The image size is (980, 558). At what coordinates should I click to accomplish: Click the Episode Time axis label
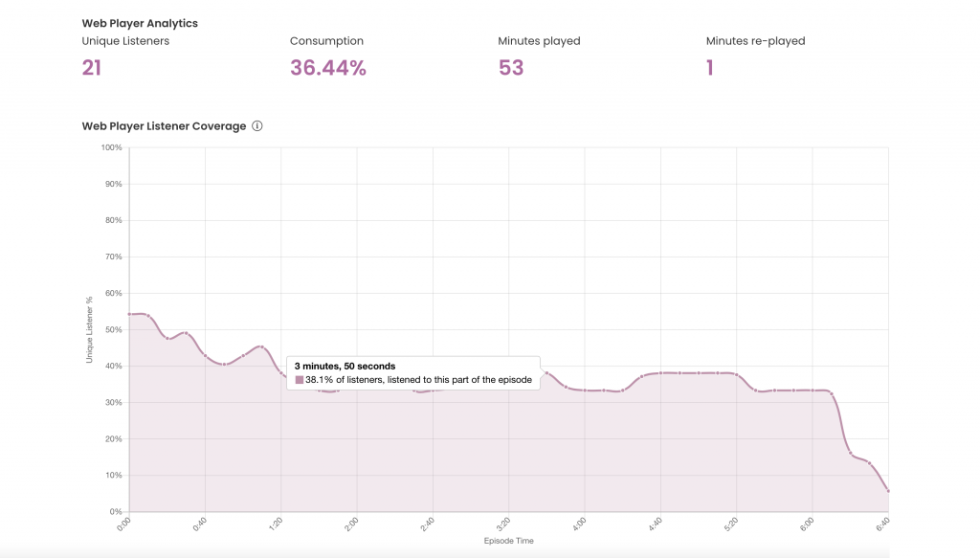[x=507, y=541]
